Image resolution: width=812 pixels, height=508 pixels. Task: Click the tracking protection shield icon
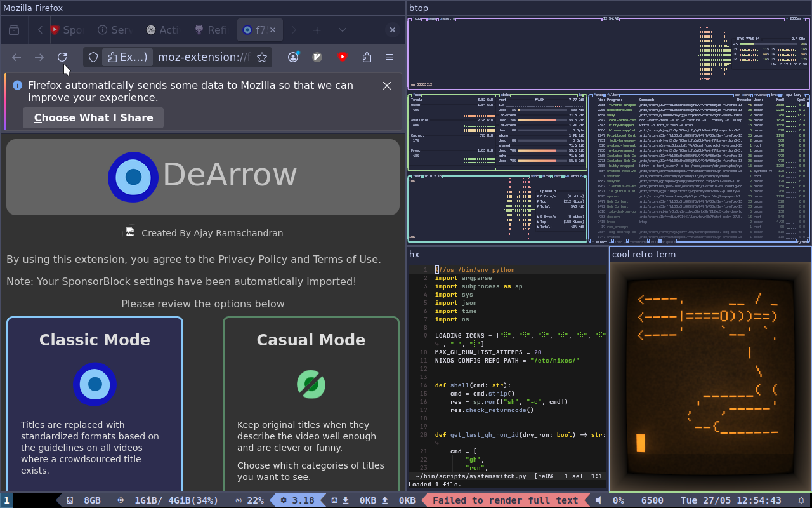(x=93, y=57)
